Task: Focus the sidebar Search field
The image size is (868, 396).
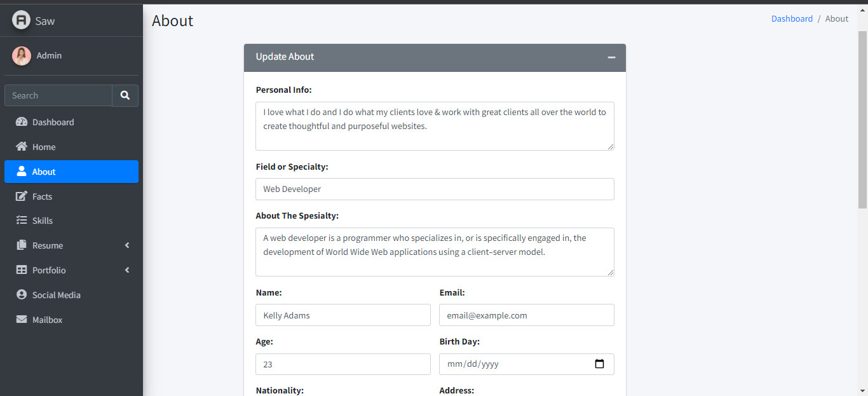Action: click(58, 95)
